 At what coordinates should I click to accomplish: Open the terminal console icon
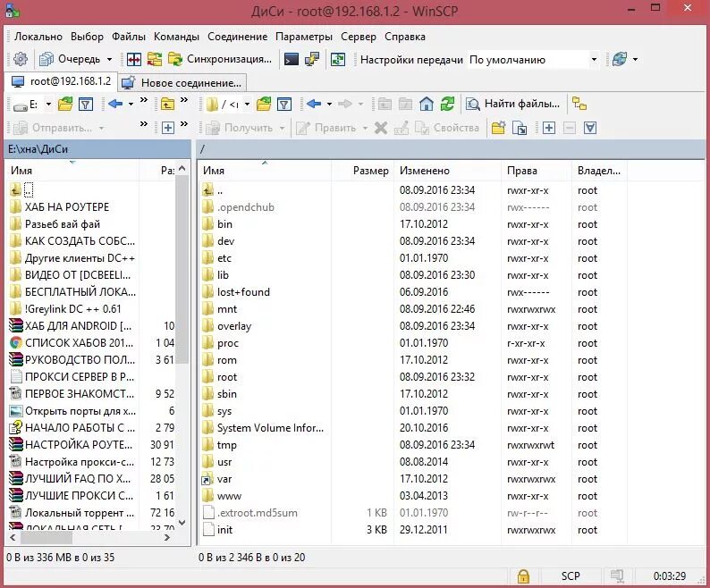pos(292,59)
